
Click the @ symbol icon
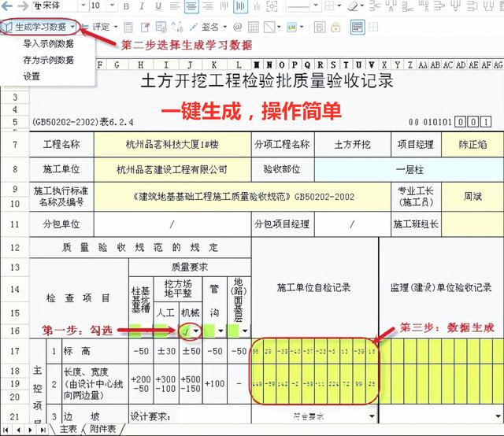pos(238,27)
